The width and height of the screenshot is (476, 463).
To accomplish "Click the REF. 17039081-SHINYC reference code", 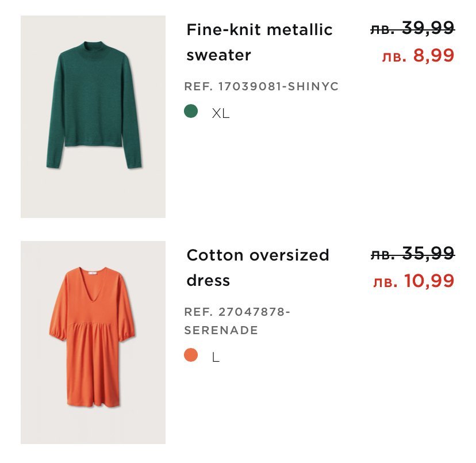I will pos(262,87).
